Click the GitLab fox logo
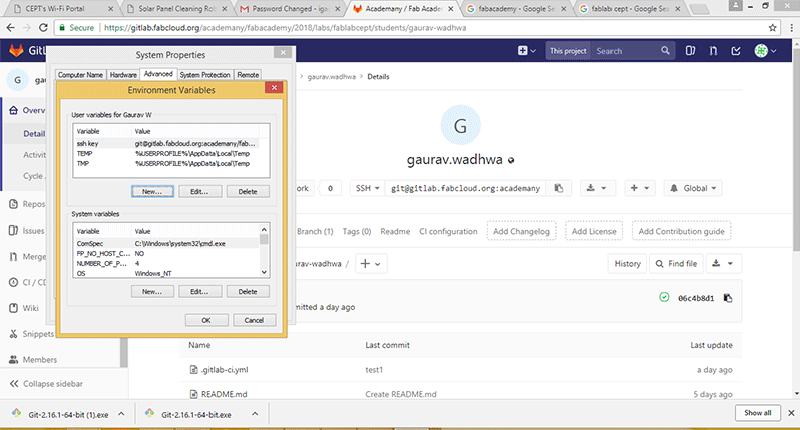The image size is (800, 430). [x=16, y=50]
